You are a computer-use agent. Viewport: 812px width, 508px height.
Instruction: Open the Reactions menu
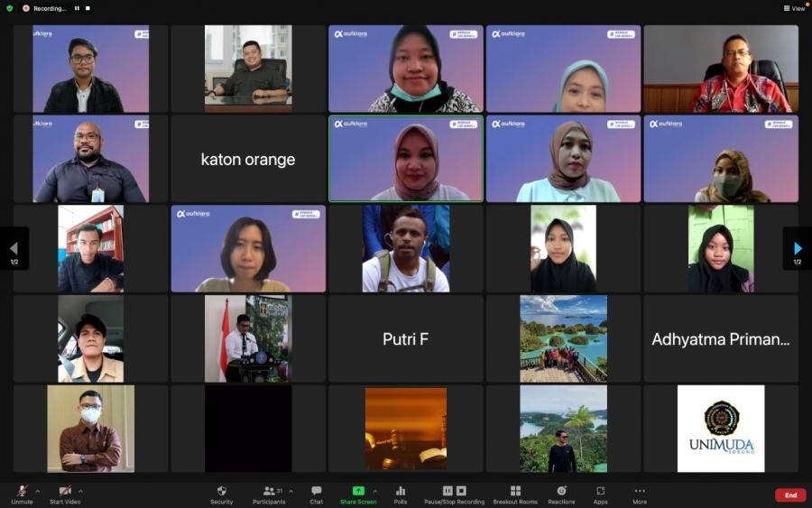pyautogui.click(x=561, y=494)
